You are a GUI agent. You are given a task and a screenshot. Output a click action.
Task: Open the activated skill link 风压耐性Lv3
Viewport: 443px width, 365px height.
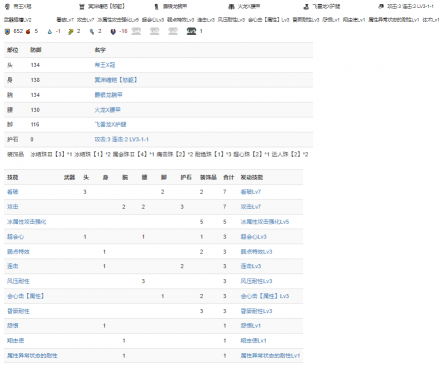click(257, 281)
